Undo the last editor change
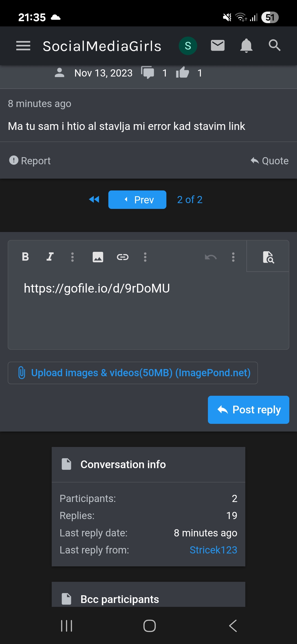Viewport: 297px width, 644px height. click(211, 257)
